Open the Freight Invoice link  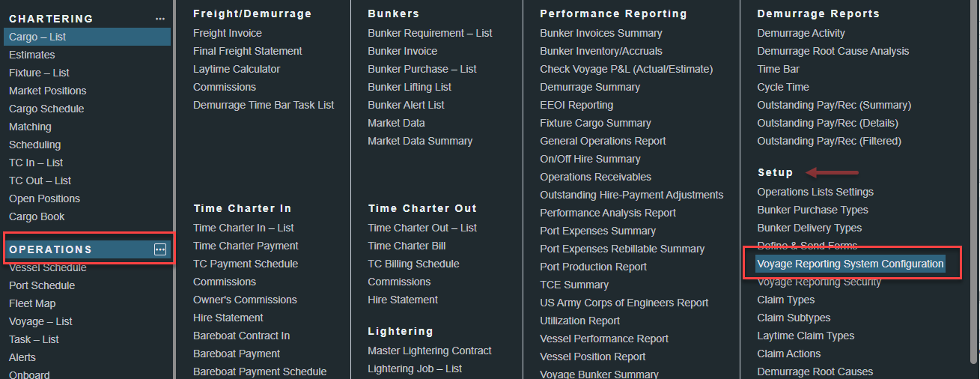click(x=227, y=33)
